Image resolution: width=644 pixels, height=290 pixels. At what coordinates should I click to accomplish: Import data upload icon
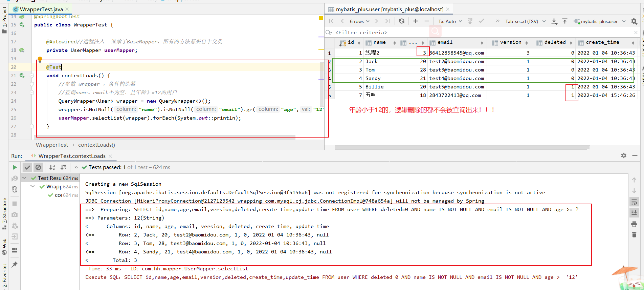565,21
